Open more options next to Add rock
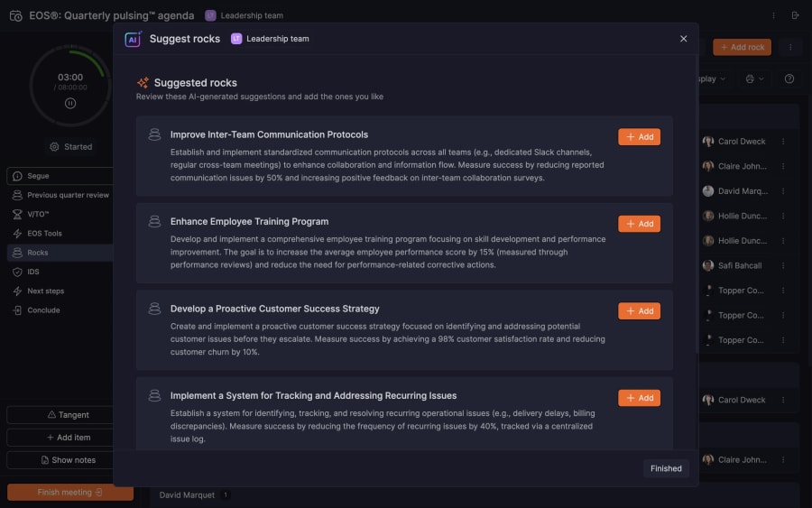 (790, 47)
